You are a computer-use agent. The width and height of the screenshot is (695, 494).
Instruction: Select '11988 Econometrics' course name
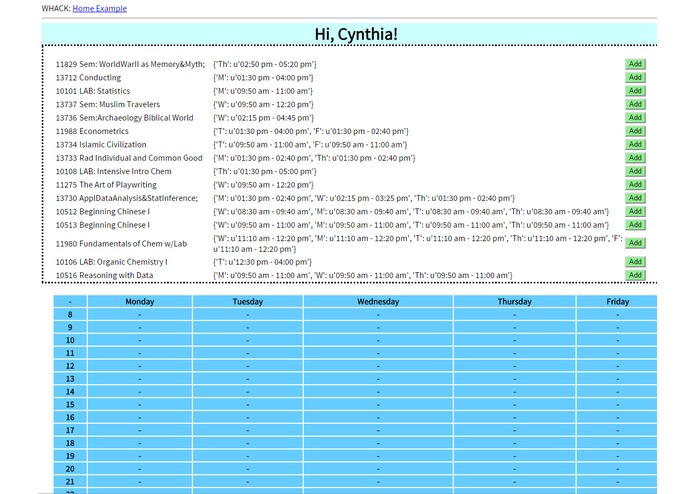[92, 131]
